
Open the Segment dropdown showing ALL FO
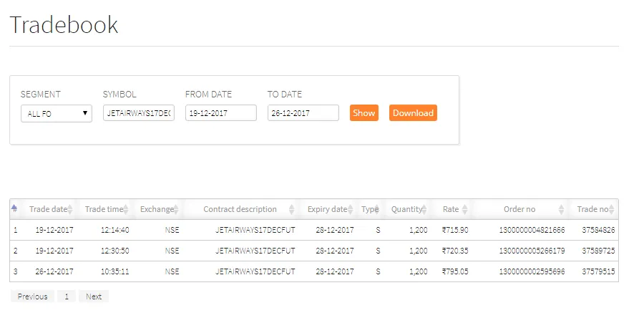tap(56, 113)
